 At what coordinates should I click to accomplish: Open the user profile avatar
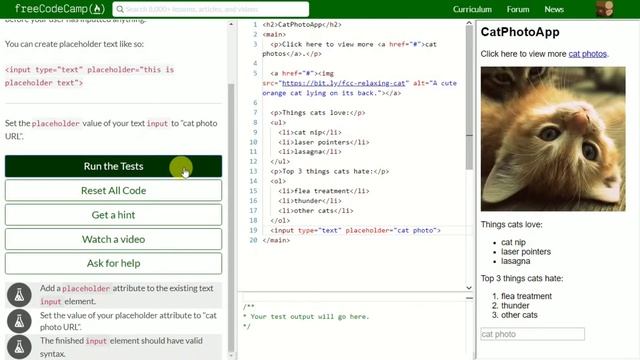[x=604, y=9]
